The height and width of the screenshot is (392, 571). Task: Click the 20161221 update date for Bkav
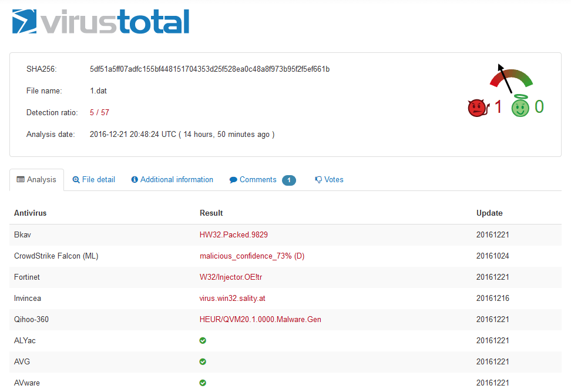[493, 234]
